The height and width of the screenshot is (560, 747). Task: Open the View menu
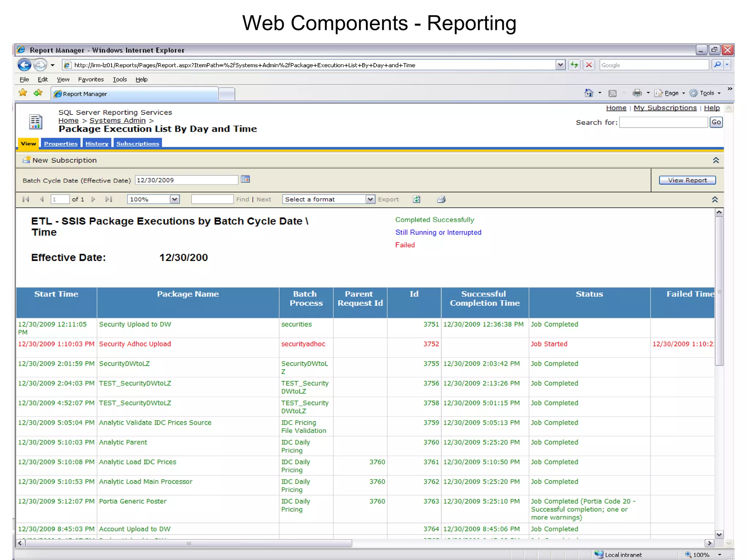(x=63, y=79)
